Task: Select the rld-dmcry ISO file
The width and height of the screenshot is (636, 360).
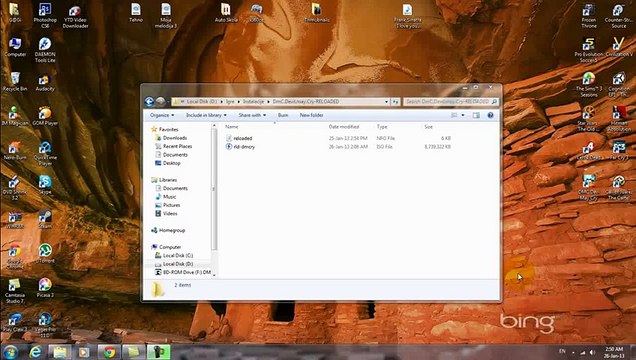Action: [x=243, y=147]
